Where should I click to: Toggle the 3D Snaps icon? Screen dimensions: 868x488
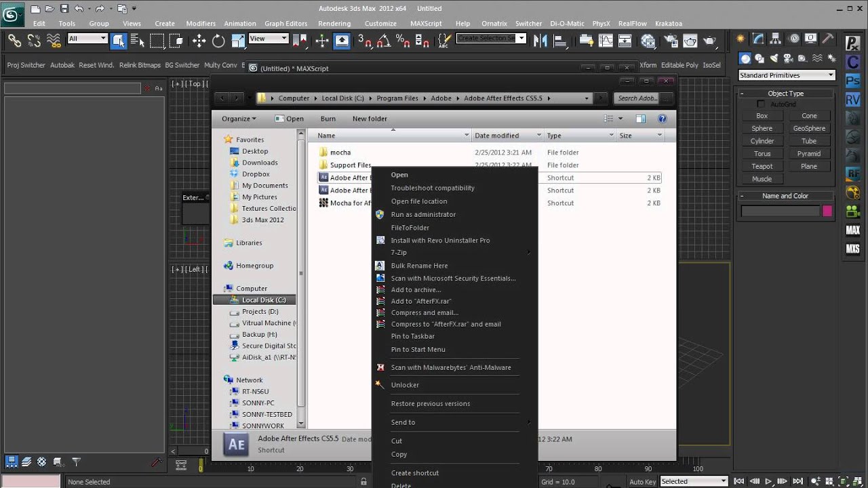click(x=364, y=41)
